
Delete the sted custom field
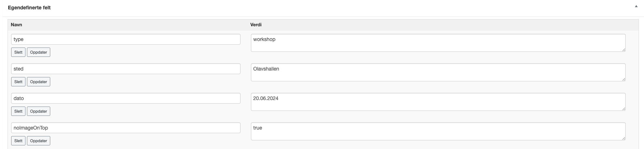pos(18,82)
